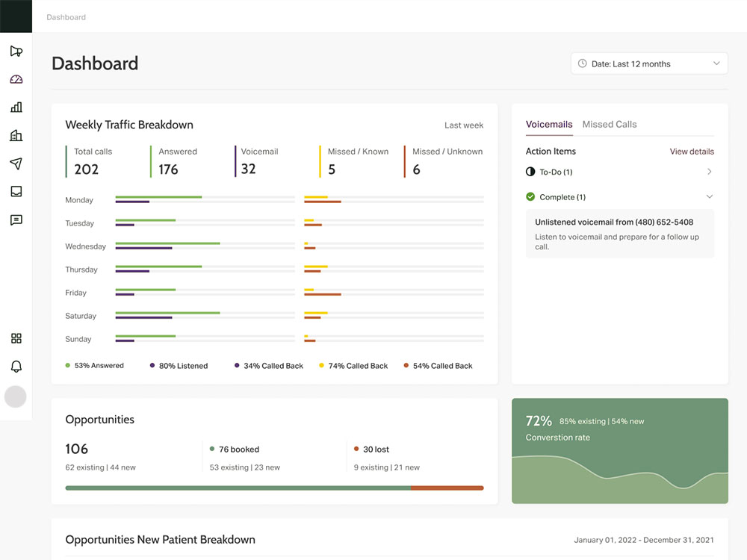Open the unlistened voicemail from (480) 652-5408 card

(620, 234)
